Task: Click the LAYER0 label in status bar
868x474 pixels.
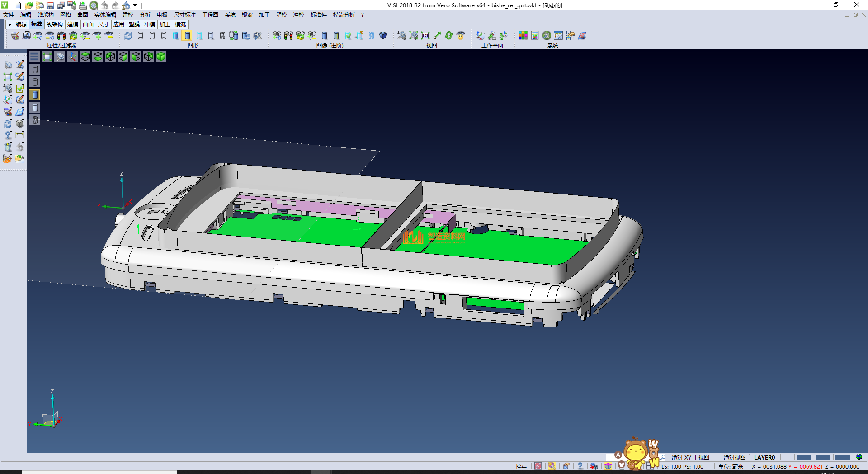Action: point(764,457)
